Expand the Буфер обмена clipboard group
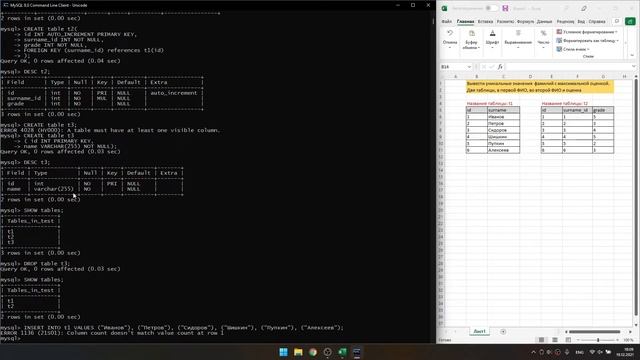This screenshot has width=640, height=360. pos(471,40)
